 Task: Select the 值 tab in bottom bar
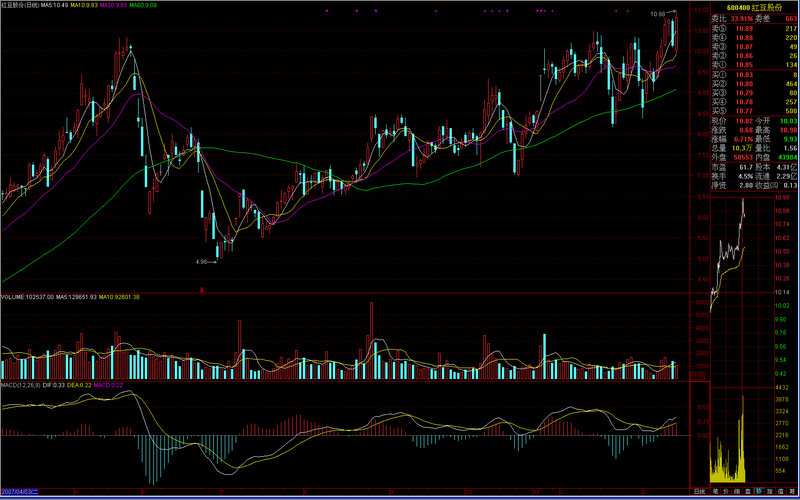pyautogui.click(x=780, y=493)
